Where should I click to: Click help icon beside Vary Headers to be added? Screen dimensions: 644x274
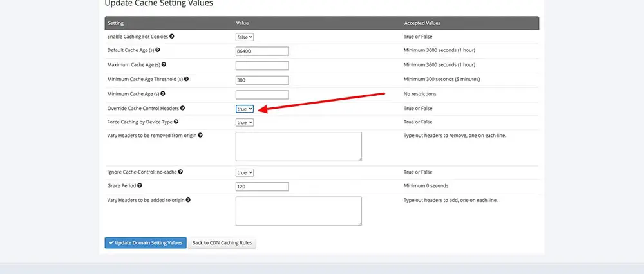tap(188, 200)
